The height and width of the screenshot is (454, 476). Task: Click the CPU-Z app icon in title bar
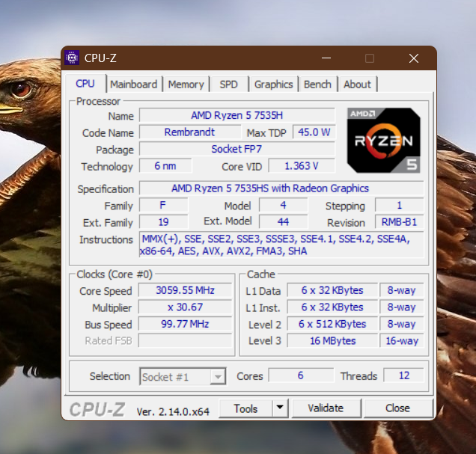tap(72, 58)
